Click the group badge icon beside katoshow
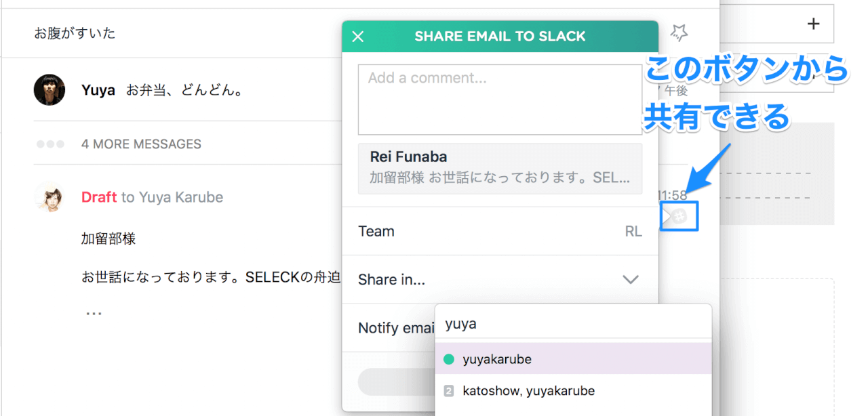The height and width of the screenshot is (416, 868). pyautogui.click(x=448, y=391)
